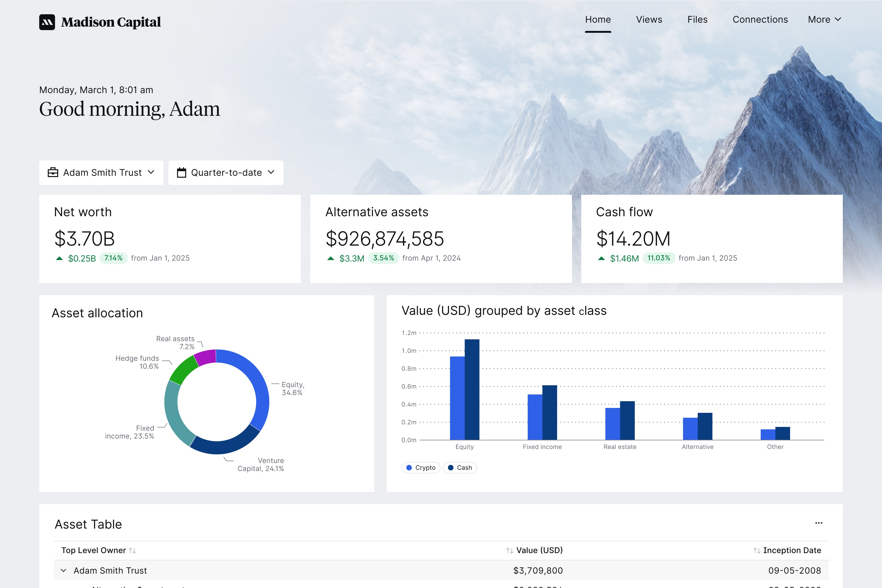Click the Madison Capital logo icon

tap(47, 22)
